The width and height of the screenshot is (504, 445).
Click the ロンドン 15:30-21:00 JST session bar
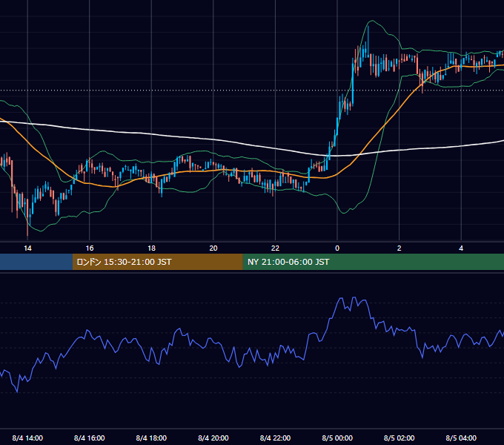(x=157, y=262)
